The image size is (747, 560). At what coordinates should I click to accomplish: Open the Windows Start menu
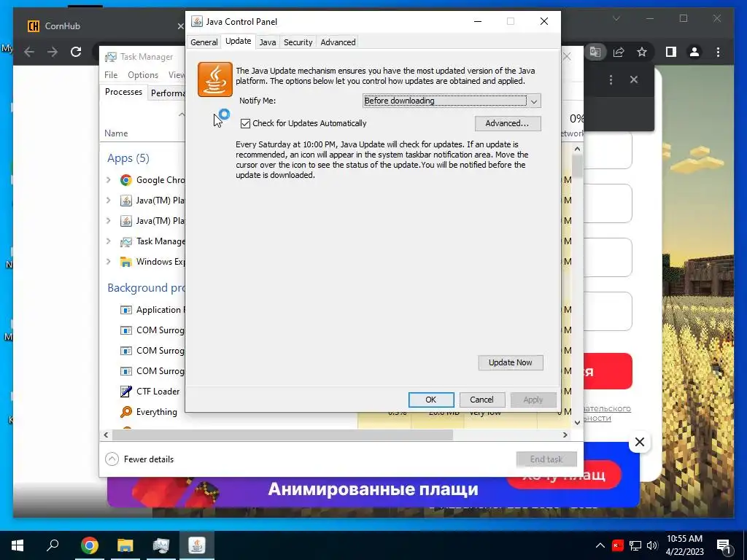(18, 545)
